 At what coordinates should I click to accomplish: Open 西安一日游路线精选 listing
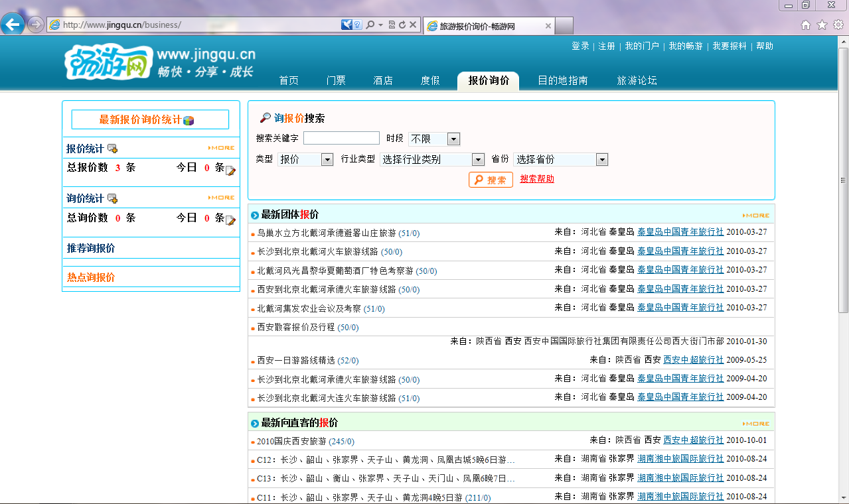[296, 360]
